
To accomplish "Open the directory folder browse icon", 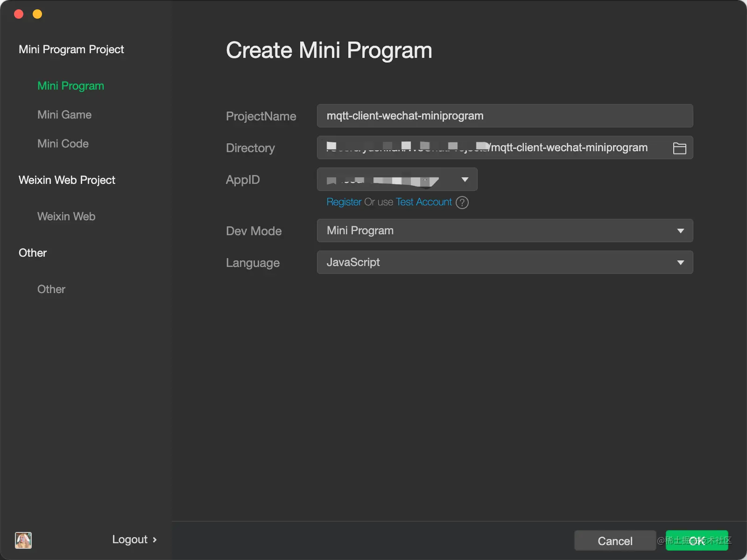I will click(x=679, y=148).
